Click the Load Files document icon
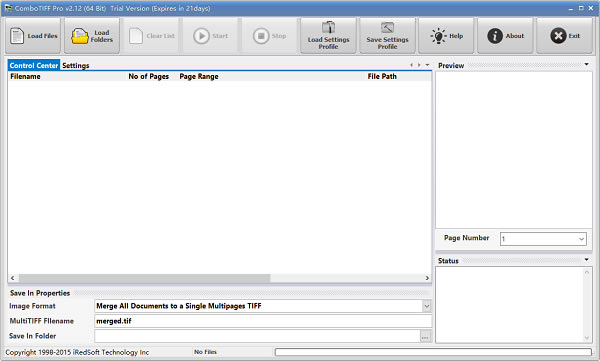The height and width of the screenshot is (361, 600). (17, 36)
